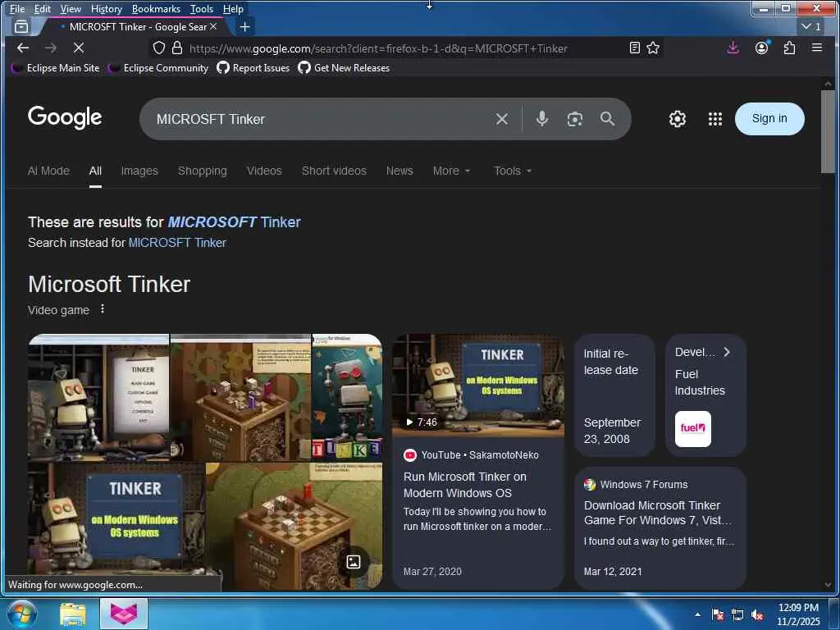Viewport: 840px width, 630px height.
Task: Open the taskbar clock and date
Action: click(x=798, y=614)
